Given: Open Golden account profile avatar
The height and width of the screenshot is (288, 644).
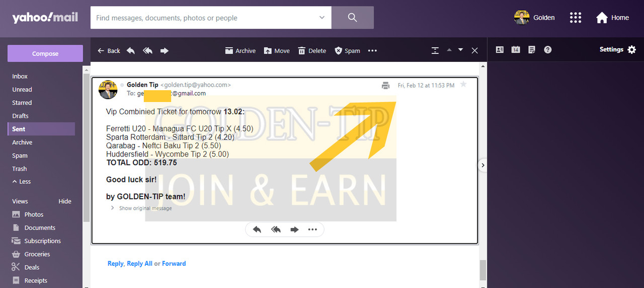Looking at the screenshot, I should pos(522,18).
